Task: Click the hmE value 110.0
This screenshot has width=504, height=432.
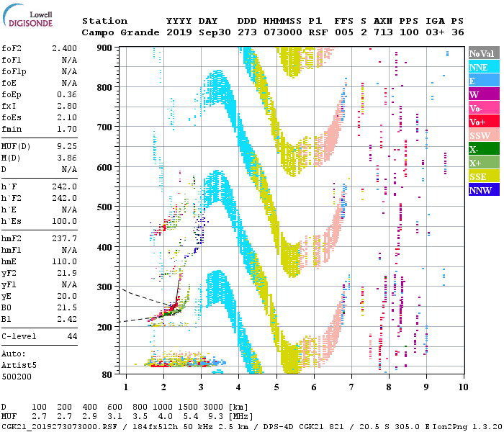Action: [64, 262]
